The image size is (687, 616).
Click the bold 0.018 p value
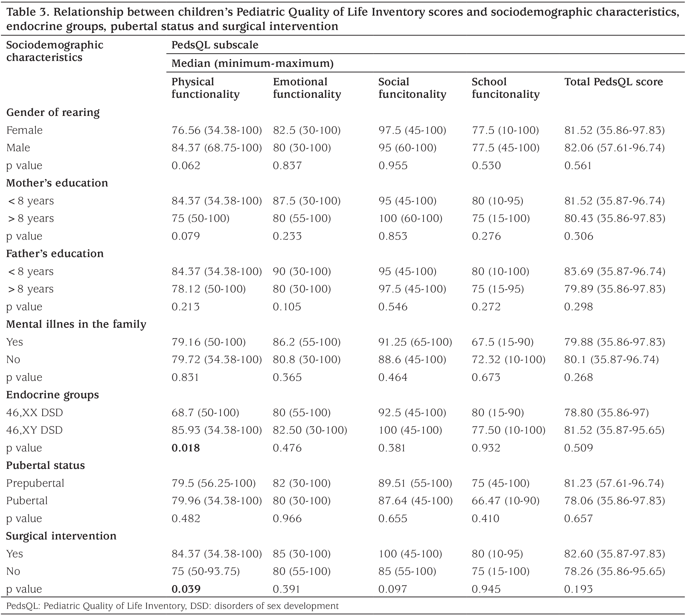[185, 448]
